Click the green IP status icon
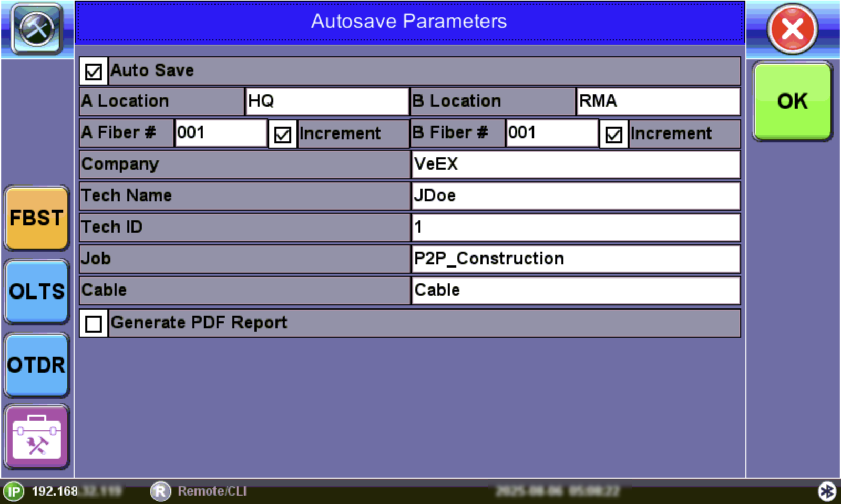Image resolution: width=841 pixels, height=504 pixels. 14,492
